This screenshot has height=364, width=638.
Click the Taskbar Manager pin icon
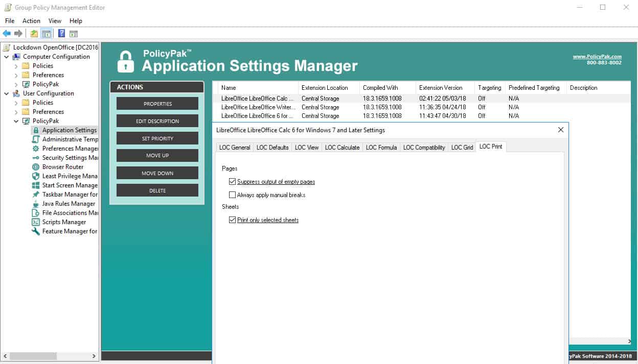36,195
